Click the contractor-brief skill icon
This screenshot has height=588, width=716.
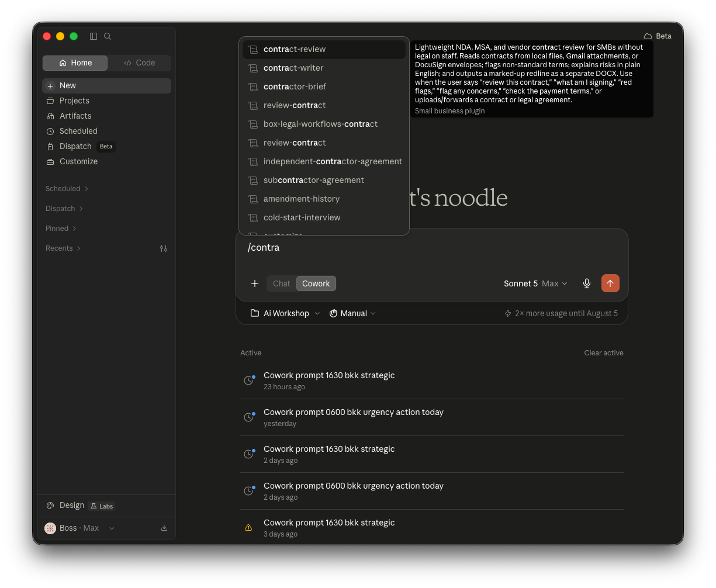point(253,87)
